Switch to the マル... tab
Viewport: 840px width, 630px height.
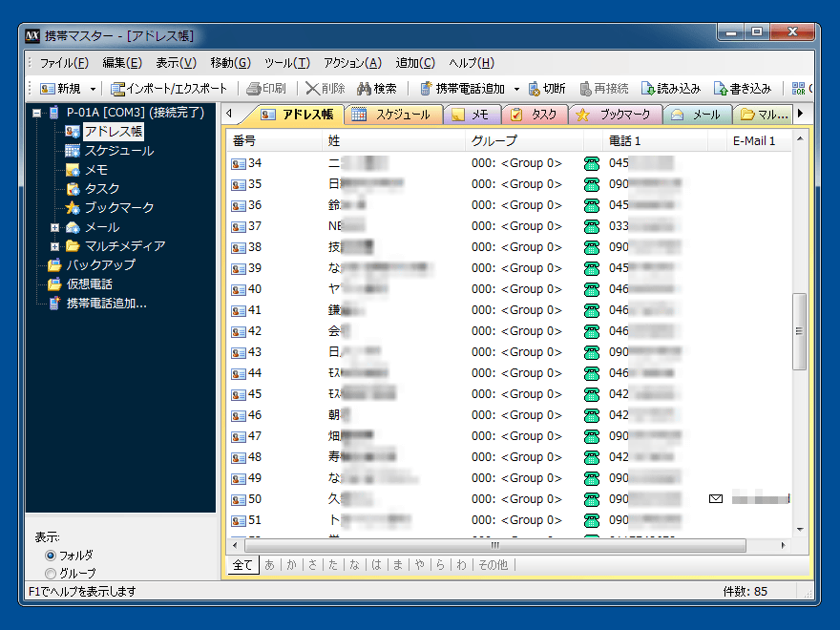click(x=765, y=115)
